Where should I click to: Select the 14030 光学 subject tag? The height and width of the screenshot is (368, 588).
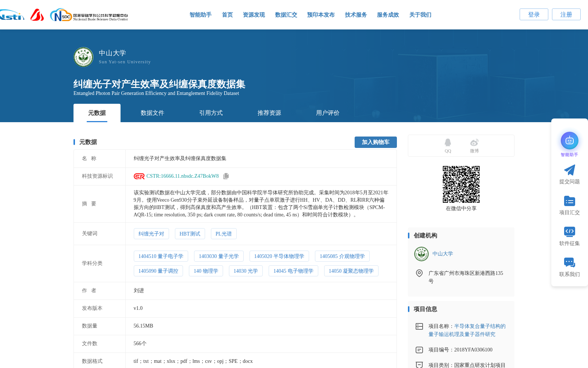point(245,271)
